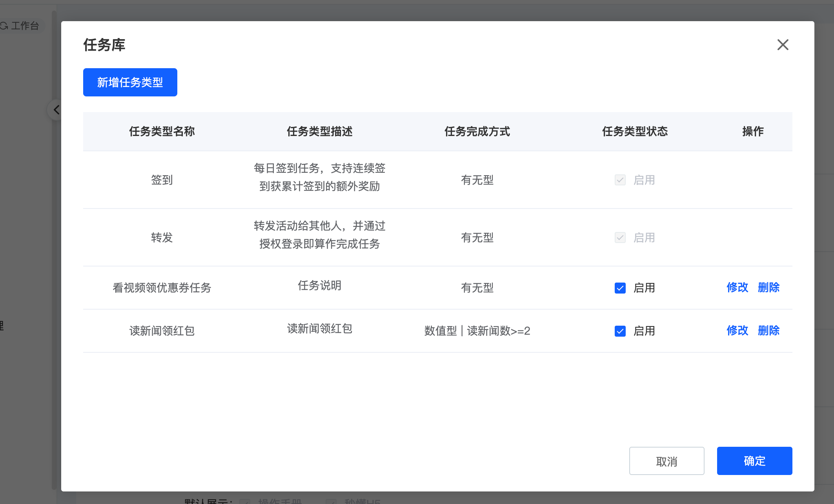Viewport: 834px width, 504px height.
Task: Click 有无型 cell in 转发 row
Action: (477, 237)
